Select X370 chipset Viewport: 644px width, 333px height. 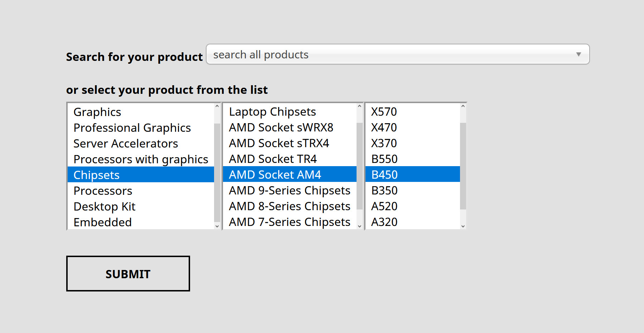(x=413, y=143)
